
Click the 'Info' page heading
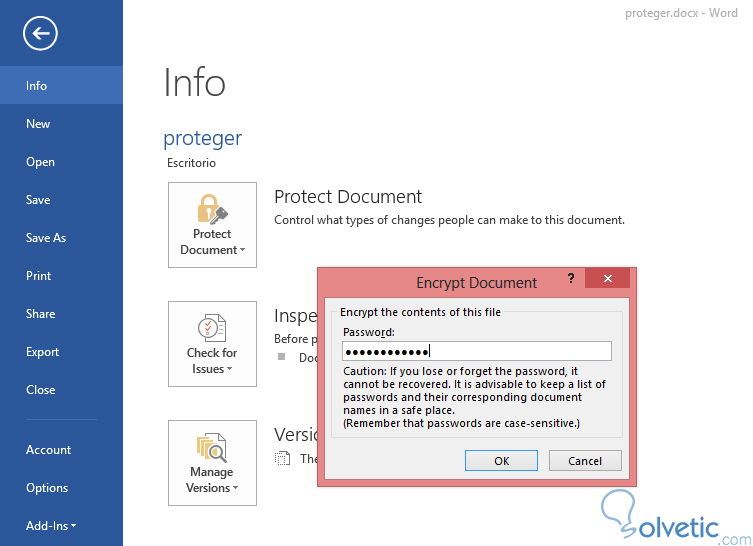(x=194, y=83)
